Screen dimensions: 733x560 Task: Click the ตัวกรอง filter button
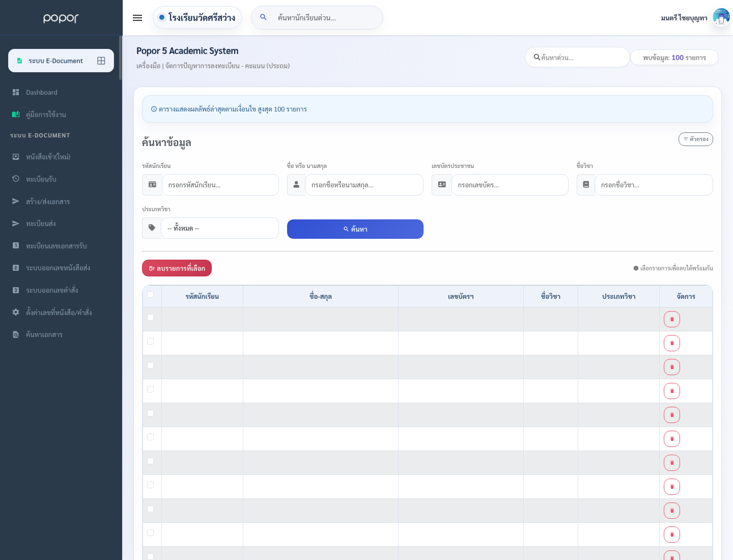pos(696,139)
